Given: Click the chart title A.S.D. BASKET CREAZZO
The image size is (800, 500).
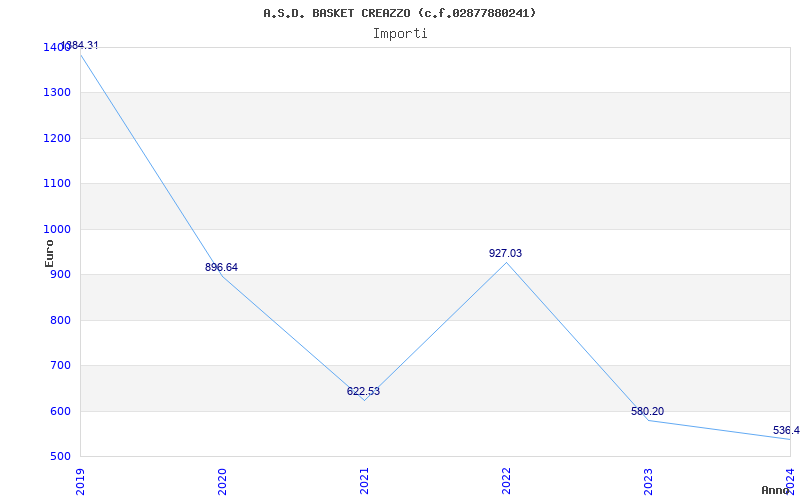Looking at the screenshot, I should pyautogui.click(x=399, y=13).
